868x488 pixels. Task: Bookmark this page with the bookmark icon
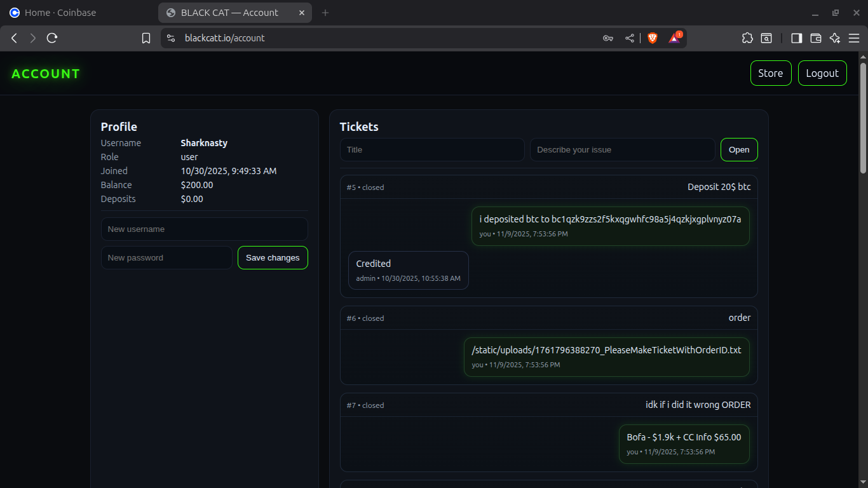(146, 38)
